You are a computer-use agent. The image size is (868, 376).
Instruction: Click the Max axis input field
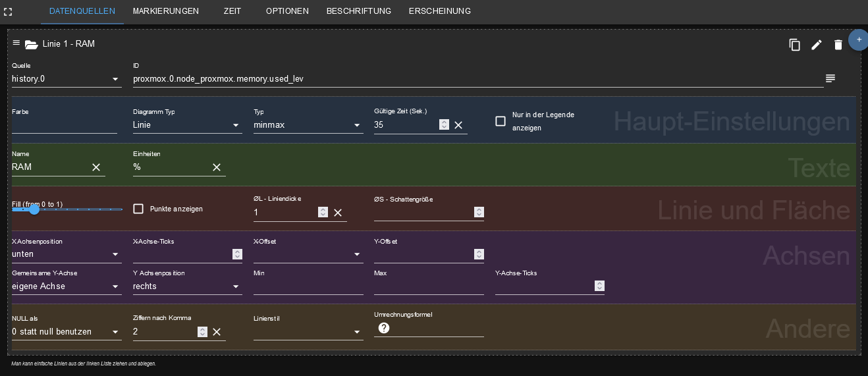click(x=429, y=286)
